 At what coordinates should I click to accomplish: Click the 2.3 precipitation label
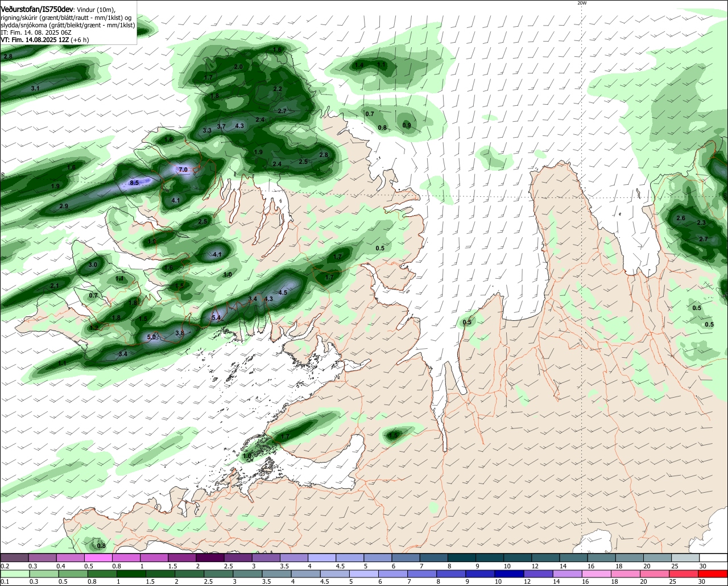point(701,222)
